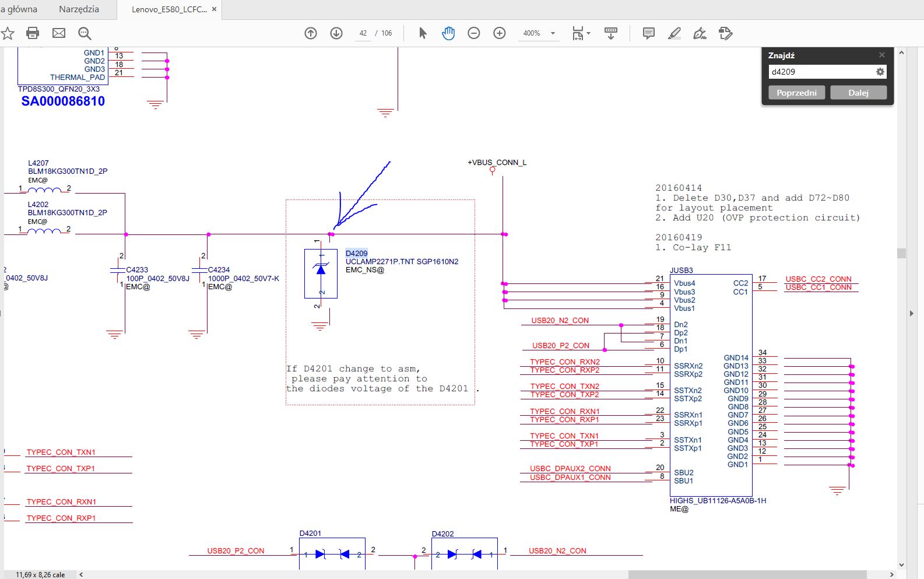Open the sign document pen icon
The image size is (924, 579).
click(x=700, y=33)
